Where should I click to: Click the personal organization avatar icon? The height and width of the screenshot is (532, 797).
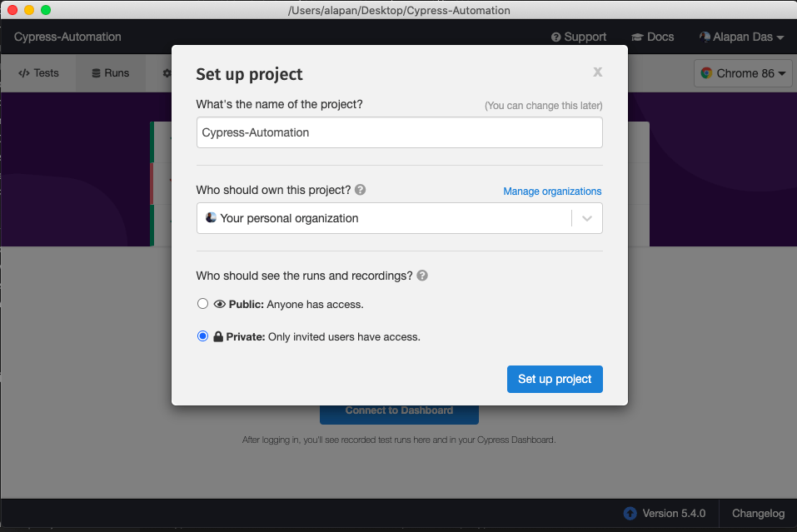[x=211, y=217]
